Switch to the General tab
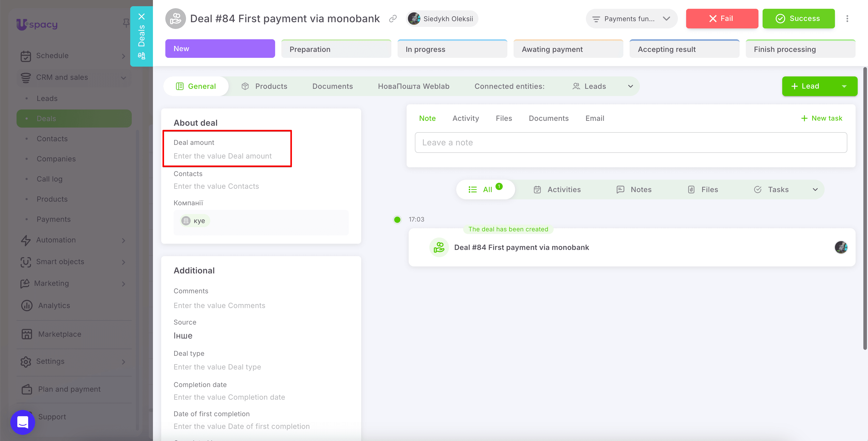Viewport: 868px width, 441px height. click(196, 86)
